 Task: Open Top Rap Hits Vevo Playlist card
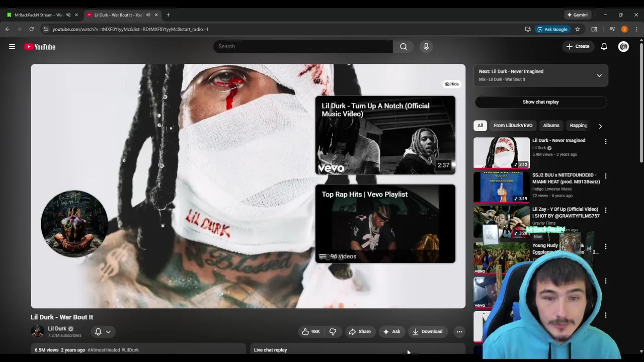pyautogui.click(x=385, y=224)
